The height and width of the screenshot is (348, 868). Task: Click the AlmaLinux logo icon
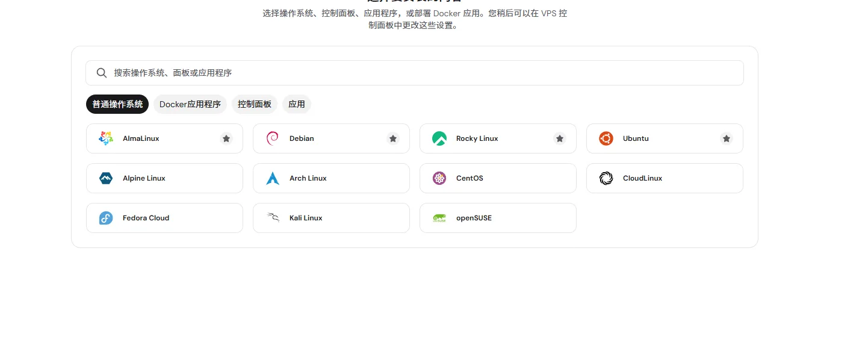click(x=106, y=138)
